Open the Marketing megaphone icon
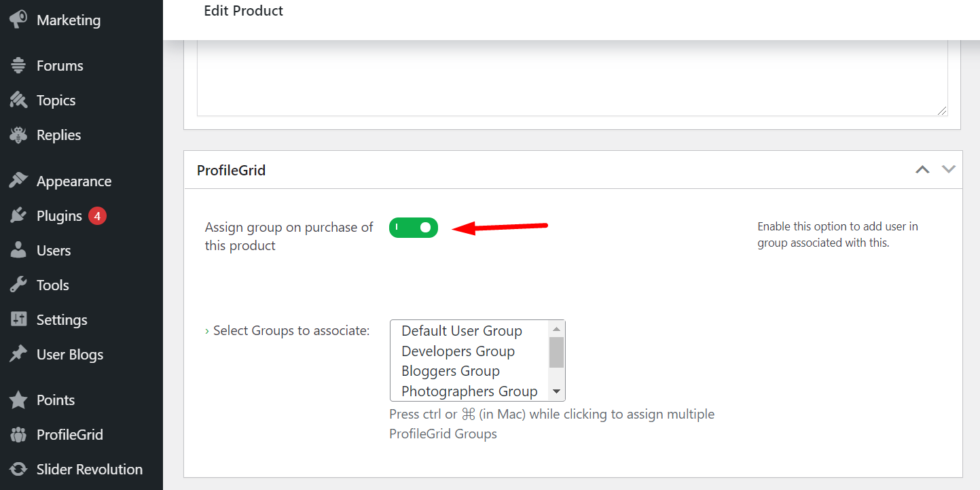Viewport: 980px width, 490px height. click(x=17, y=20)
